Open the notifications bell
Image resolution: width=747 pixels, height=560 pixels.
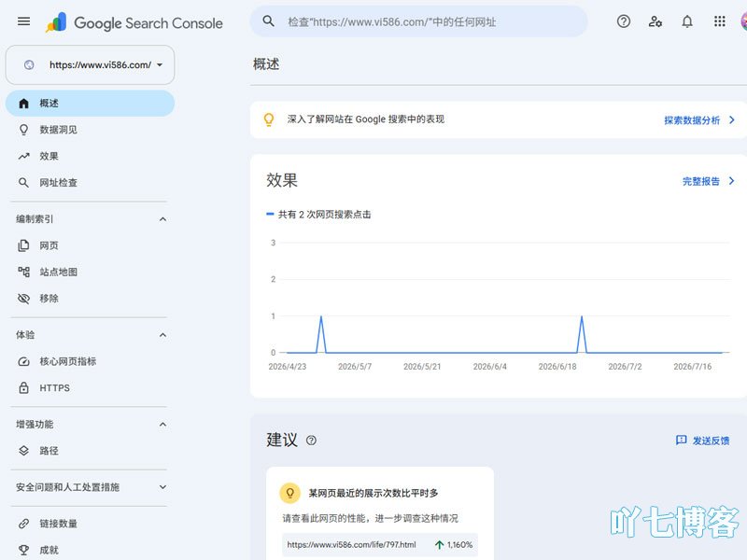(687, 21)
